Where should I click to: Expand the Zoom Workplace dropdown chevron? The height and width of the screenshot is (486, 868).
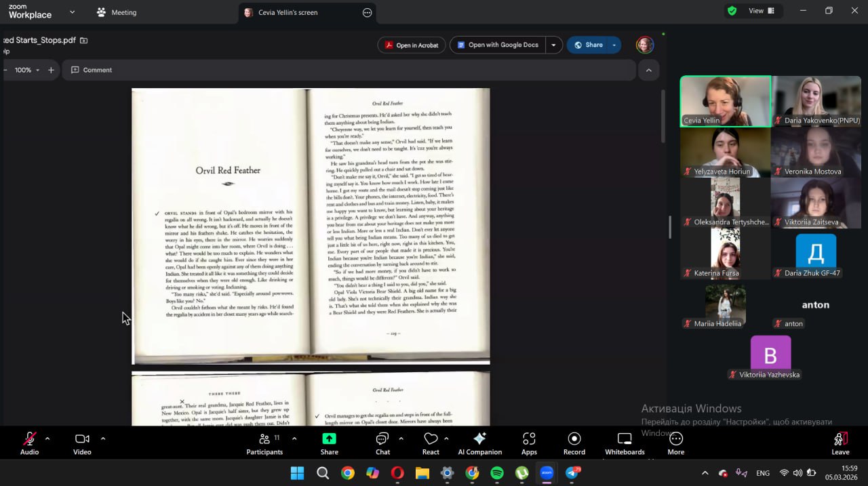click(x=73, y=12)
